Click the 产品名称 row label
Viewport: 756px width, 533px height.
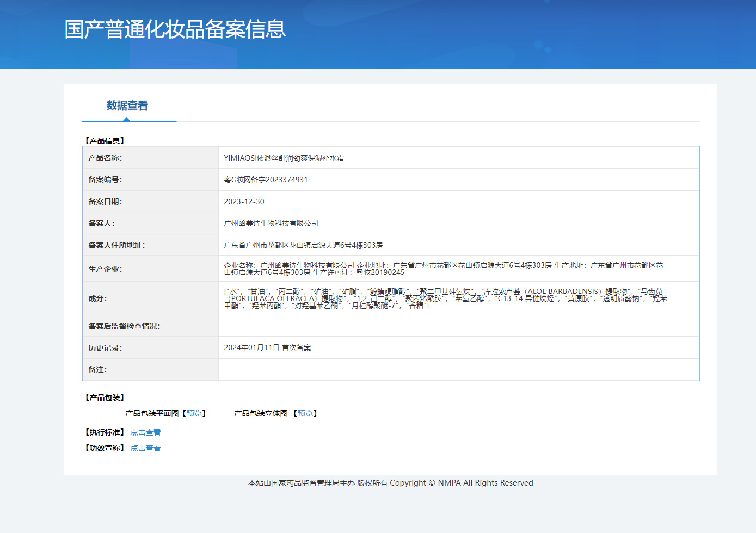pos(105,158)
